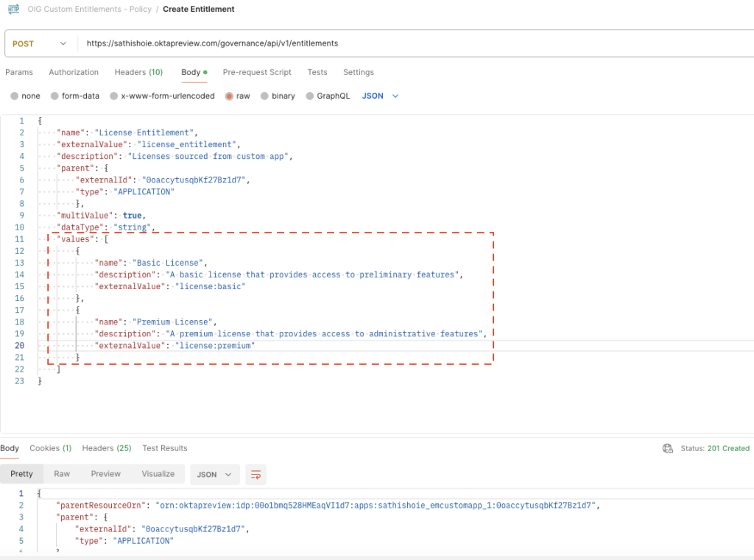Open the Tests tab

317,72
